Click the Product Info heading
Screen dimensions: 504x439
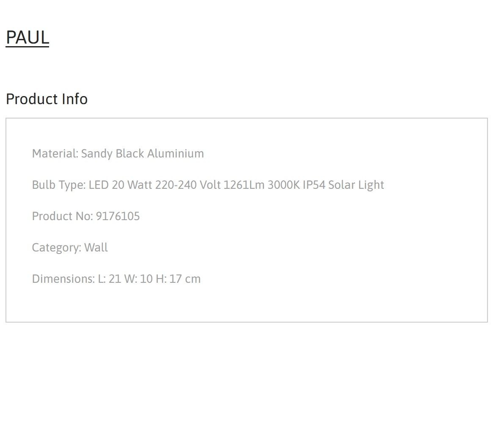tap(47, 99)
